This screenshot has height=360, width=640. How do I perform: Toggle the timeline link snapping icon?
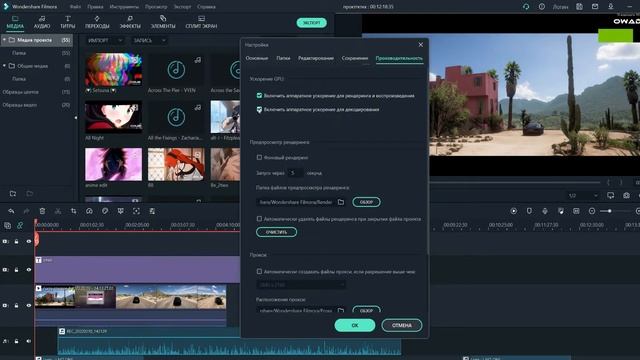(x=20, y=225)
